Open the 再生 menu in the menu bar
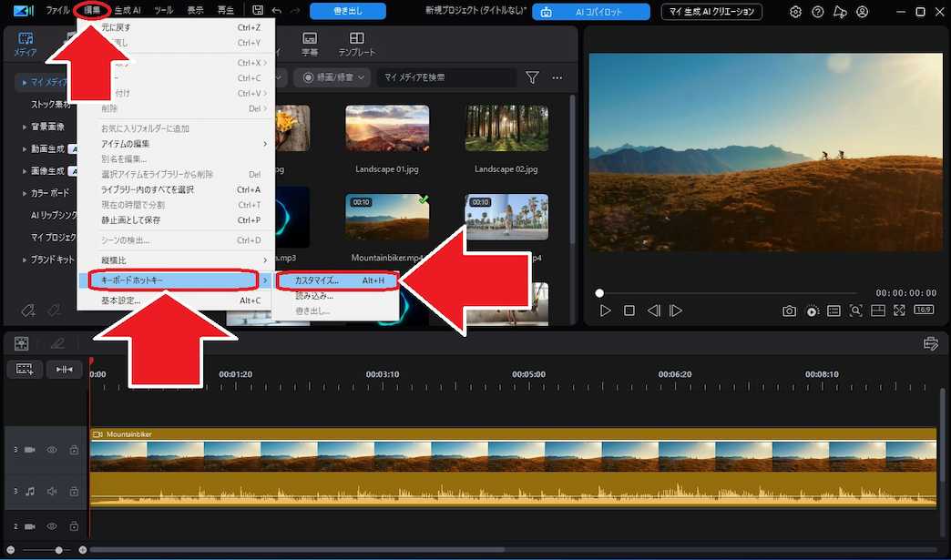Viewport: 951px width, 560px height. pyautogui.click(x=225, y=10)
